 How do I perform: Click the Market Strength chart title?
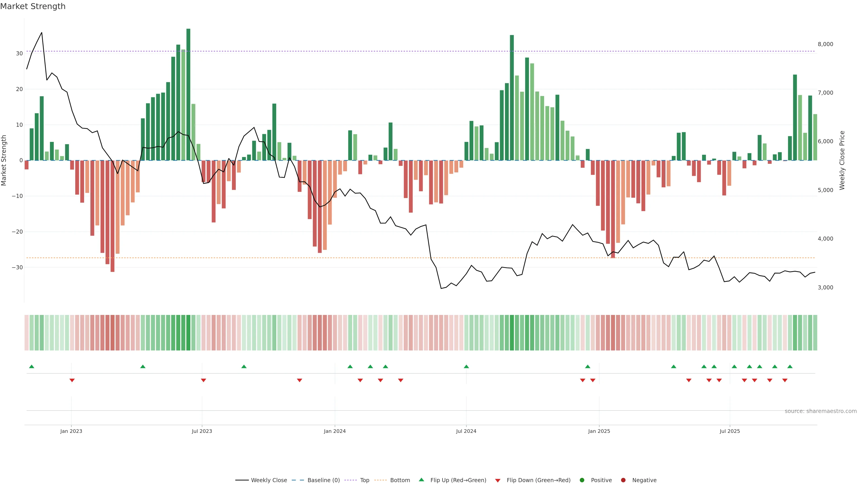[x=33, y=6]
